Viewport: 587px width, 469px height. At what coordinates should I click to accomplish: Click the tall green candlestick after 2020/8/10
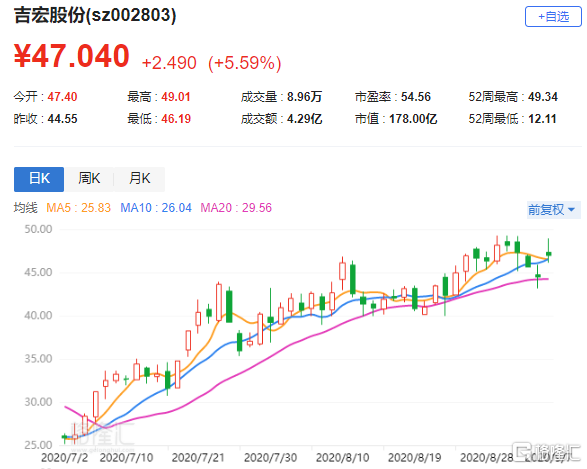[x=353, y=279]
